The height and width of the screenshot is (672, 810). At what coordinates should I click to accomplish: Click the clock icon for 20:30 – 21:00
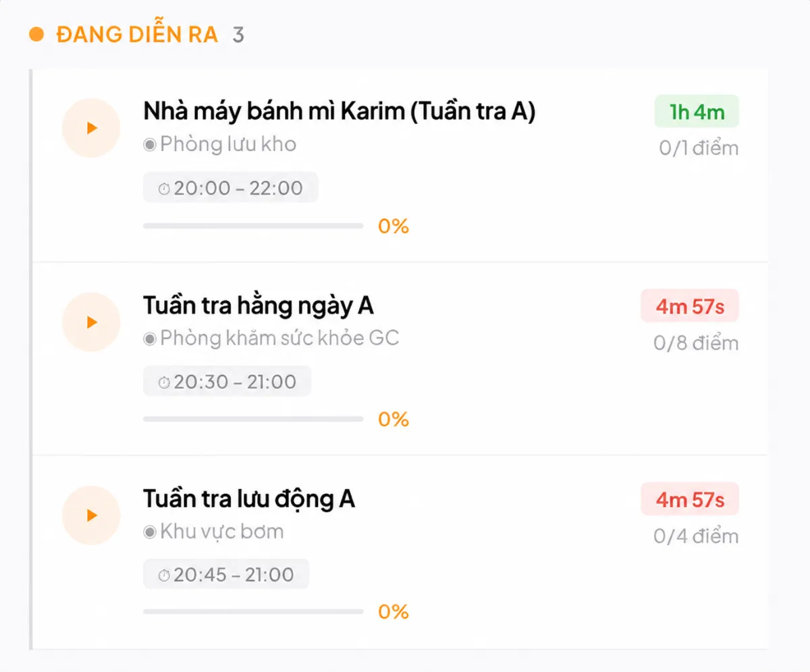[164, 383]
